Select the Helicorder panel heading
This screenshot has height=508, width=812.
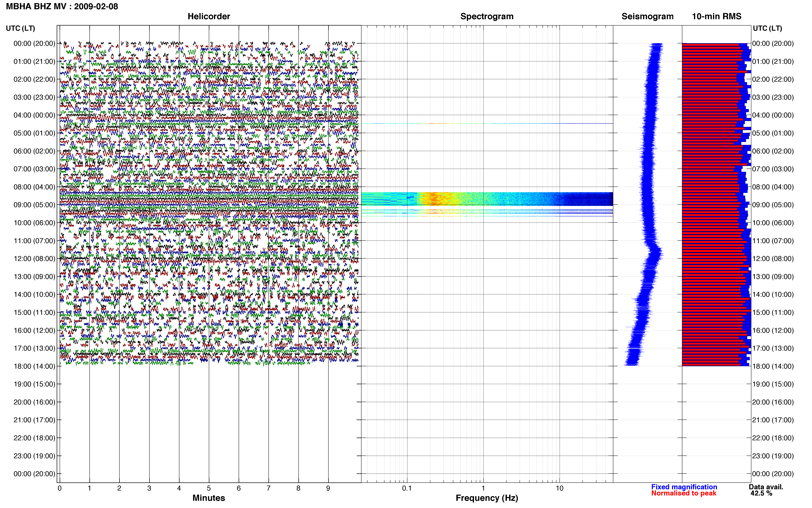209,16
